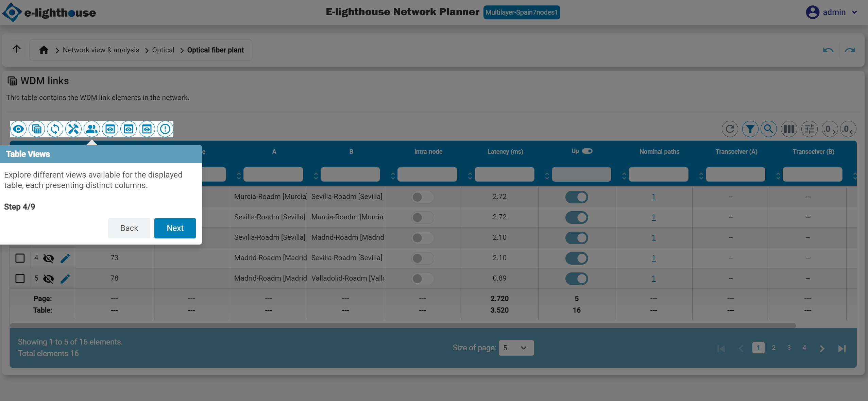This screenshot has width=868, height=401.
Task: Toggle the Up switch in first row
Action: tap(576, 197)
